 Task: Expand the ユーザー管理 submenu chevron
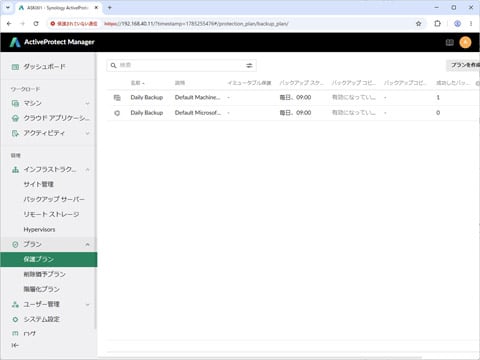pyautogui.click(x=87, y=305)
